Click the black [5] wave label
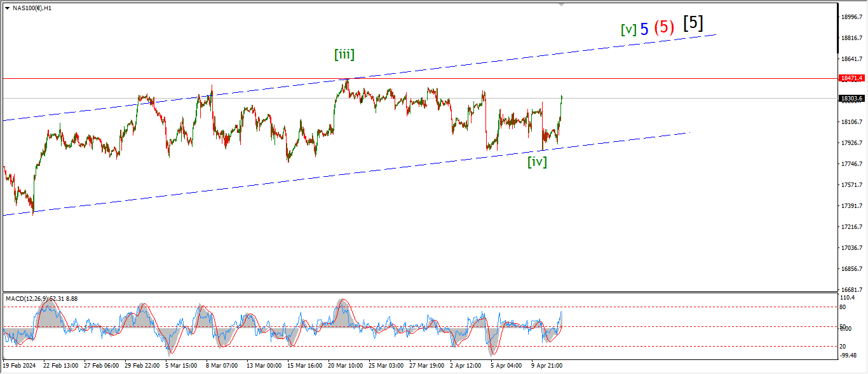The height and width of the screenshot is (374, 868). click(693, 23)
